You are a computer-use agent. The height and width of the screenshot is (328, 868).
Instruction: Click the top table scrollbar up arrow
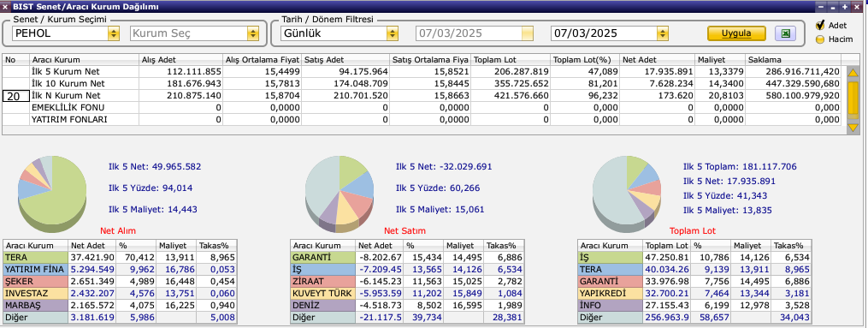pos(853,72)
